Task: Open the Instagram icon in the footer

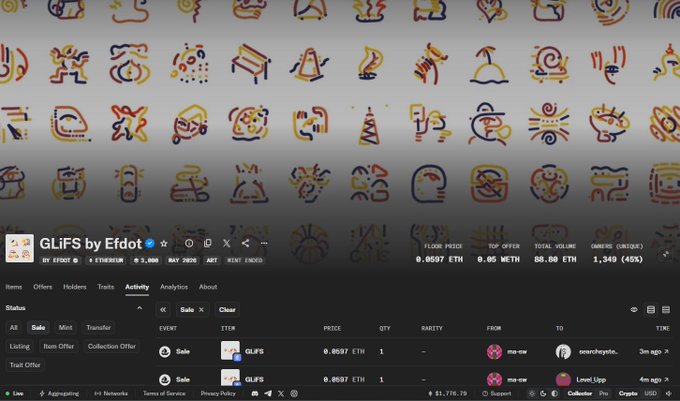Action: pos(294,394)
